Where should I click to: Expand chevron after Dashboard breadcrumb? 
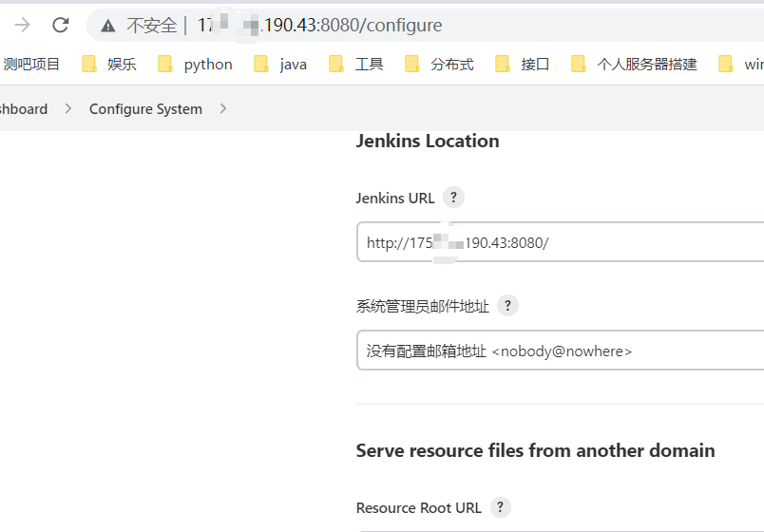68,108
